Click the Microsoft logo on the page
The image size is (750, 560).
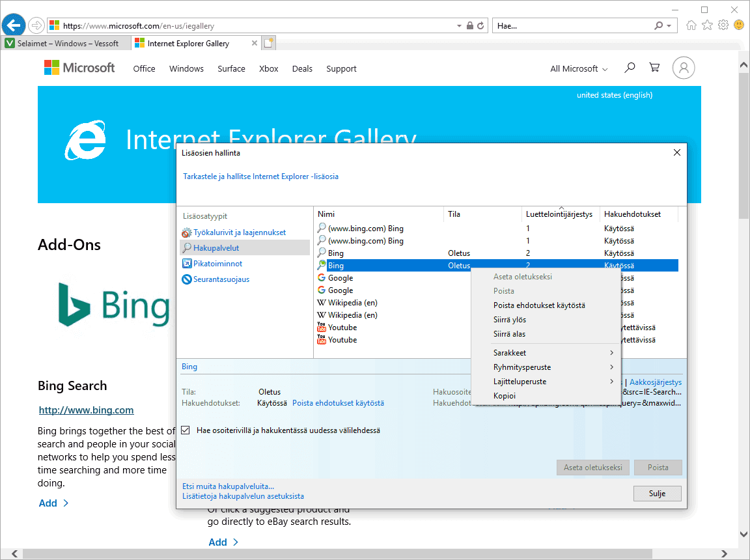pyautogui.click(x=79, y=68)
